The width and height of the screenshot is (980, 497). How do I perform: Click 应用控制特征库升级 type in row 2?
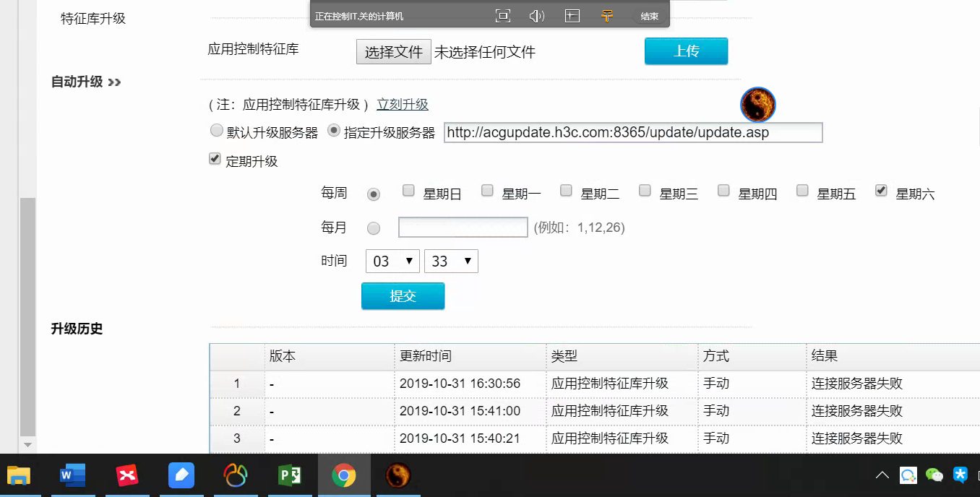coord(610,411)
